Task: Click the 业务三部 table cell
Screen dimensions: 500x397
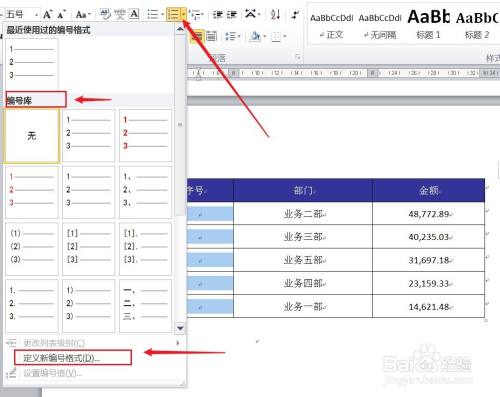Action: click(303, 237)
